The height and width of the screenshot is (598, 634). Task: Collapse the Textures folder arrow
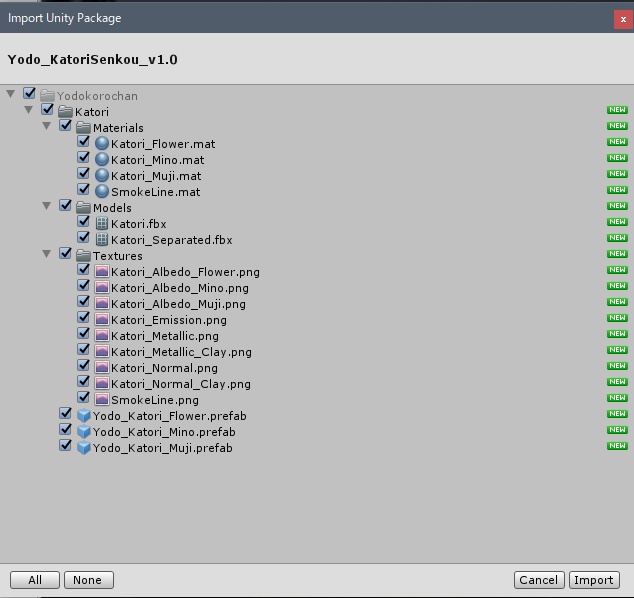[x=46, y=254]
